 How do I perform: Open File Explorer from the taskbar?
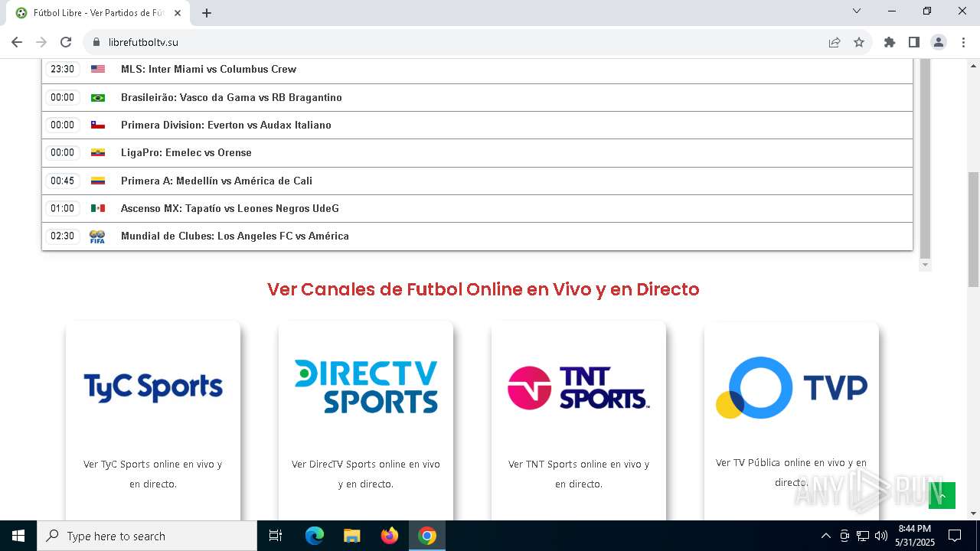click(x=352, y=536)
